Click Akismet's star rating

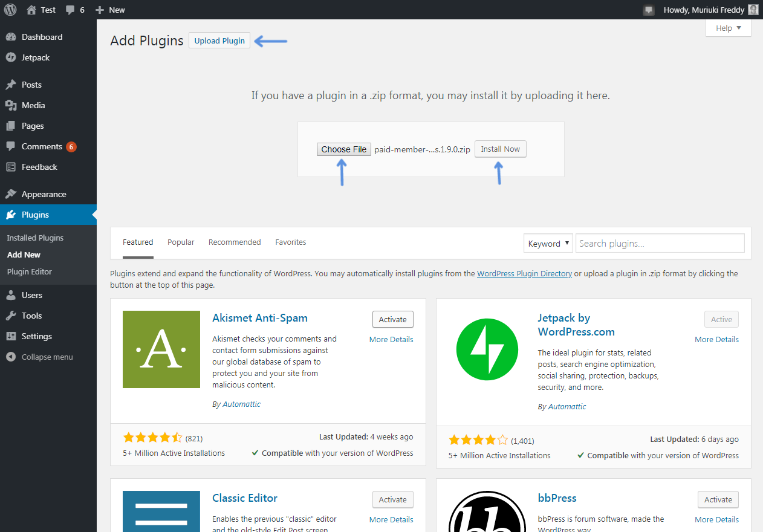[x=152, y=438]
